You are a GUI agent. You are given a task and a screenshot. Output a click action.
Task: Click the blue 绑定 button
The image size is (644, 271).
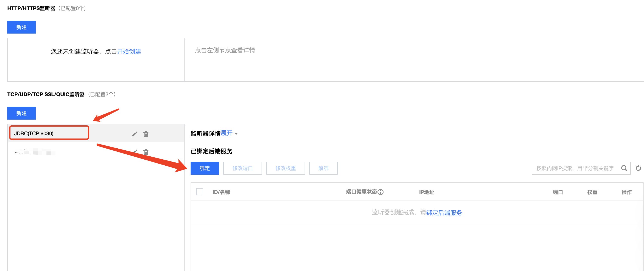pos(205,168)
